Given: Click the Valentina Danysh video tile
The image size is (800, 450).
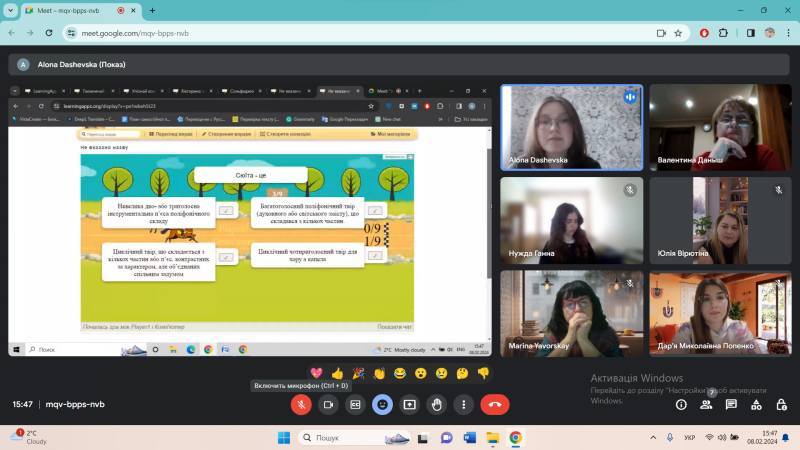Looking at the screenshot, I should pos(720,128).
